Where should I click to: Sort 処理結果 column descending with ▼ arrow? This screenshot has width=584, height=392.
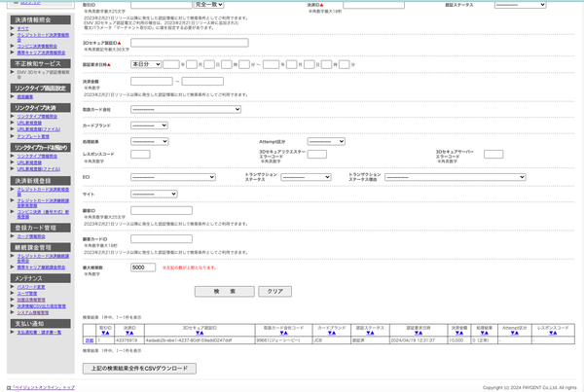tap(483, 333)
